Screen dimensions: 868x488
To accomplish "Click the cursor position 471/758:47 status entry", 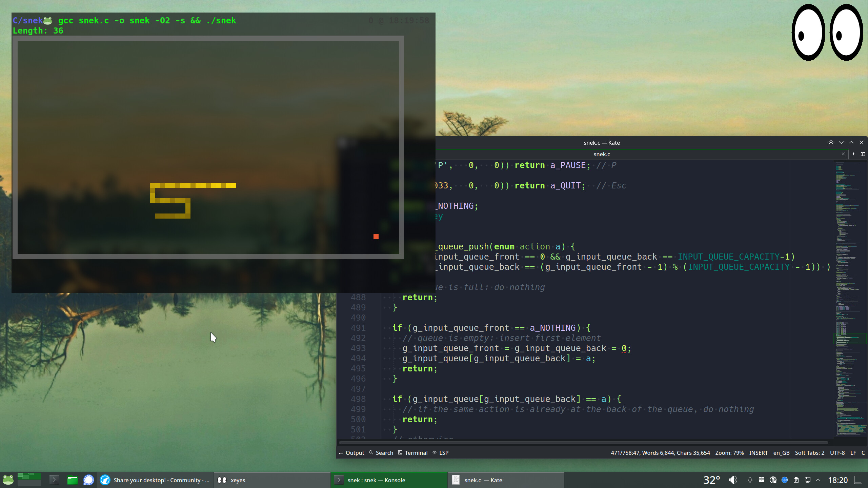I will tap(660, 453).
